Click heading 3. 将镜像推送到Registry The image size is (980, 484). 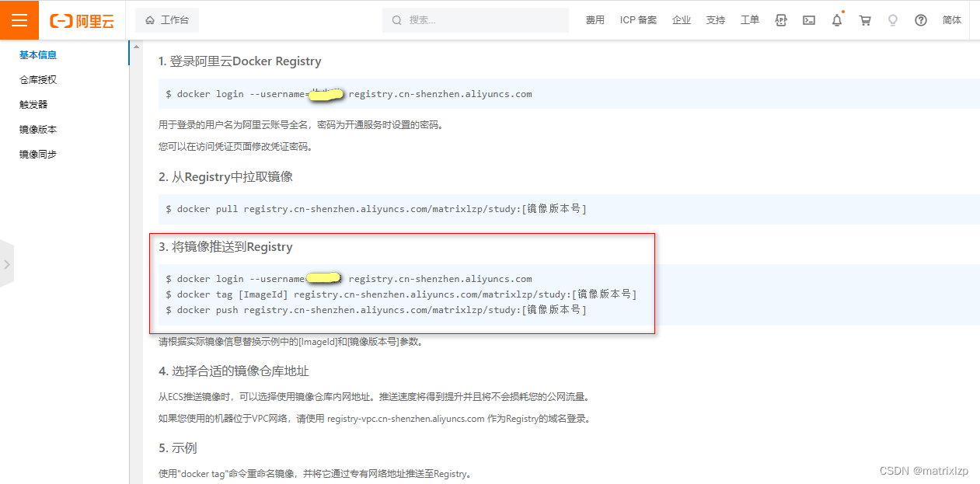pyautogui.click(x=226, y=247)
